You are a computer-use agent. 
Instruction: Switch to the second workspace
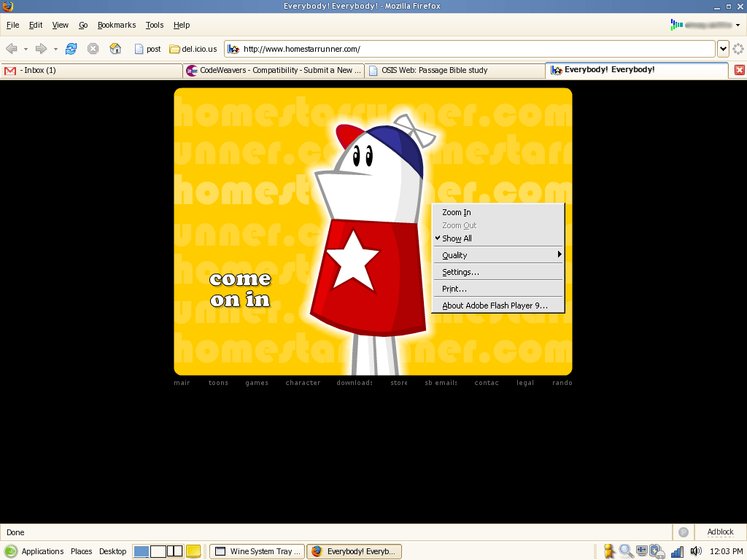point(158,551)
